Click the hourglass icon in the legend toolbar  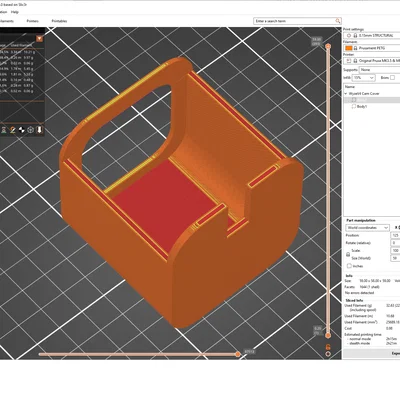tap(4, 130)
